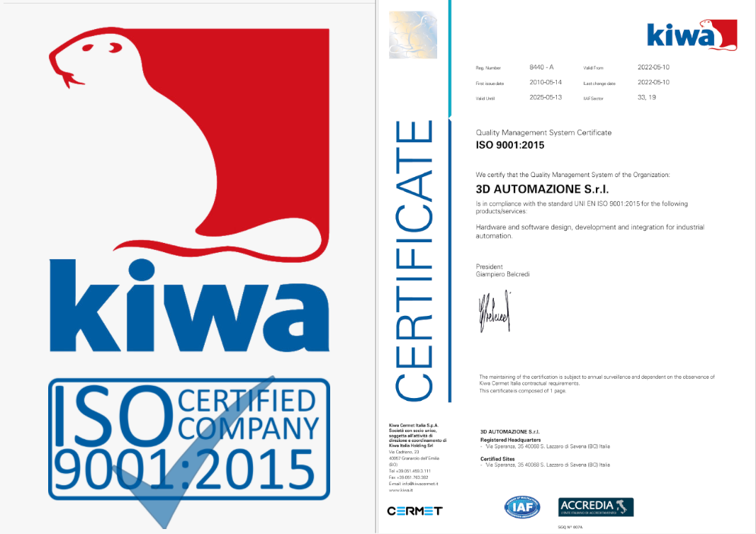Click the round IAF logo
Screen dimensions: 756x534
point(522,507)
